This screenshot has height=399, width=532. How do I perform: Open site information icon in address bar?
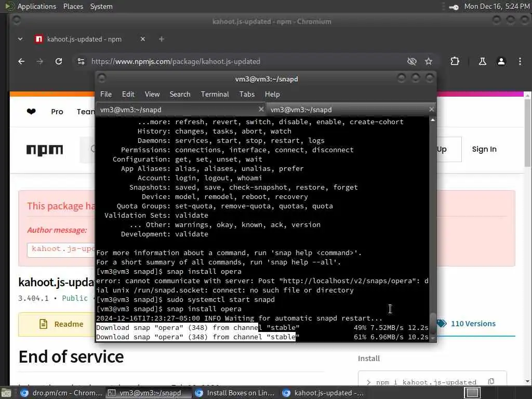point(81,61)
